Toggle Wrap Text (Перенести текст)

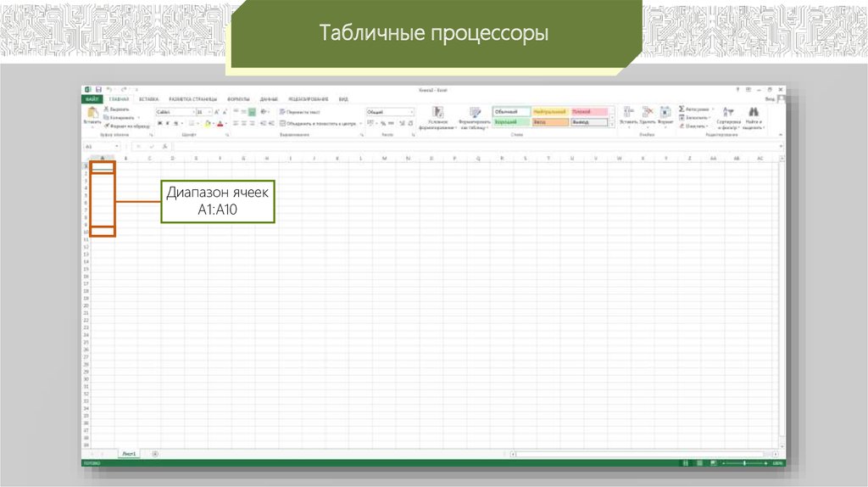(299, 112)
